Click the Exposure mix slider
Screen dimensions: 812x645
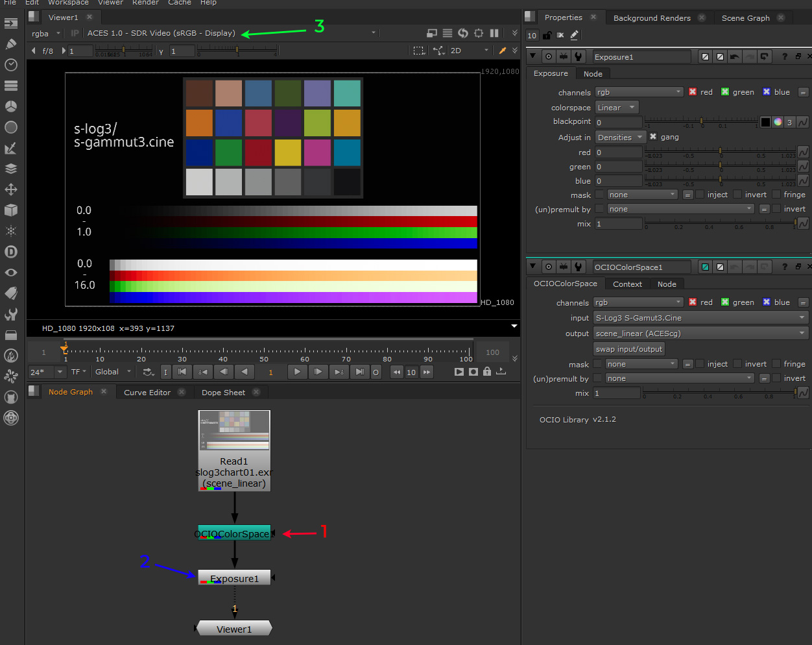click(x=720, y=223)
